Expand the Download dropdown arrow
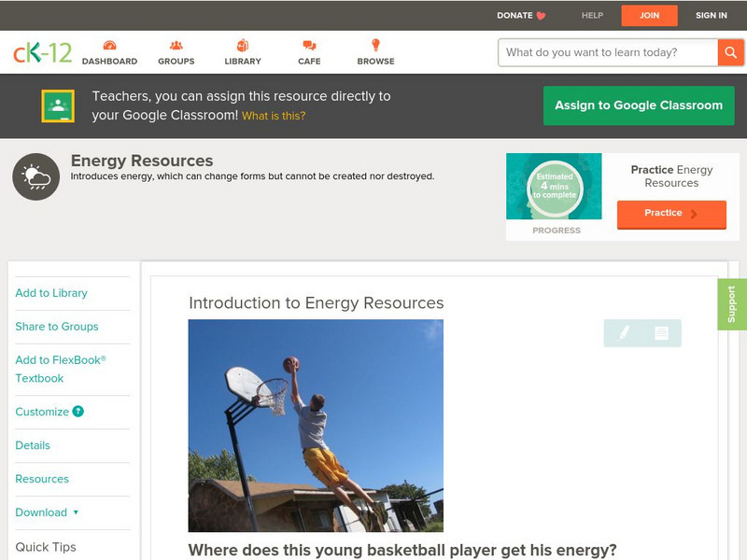Image resolution: width=747 pixels, height=560 pixels. click(x=76, y=512)
